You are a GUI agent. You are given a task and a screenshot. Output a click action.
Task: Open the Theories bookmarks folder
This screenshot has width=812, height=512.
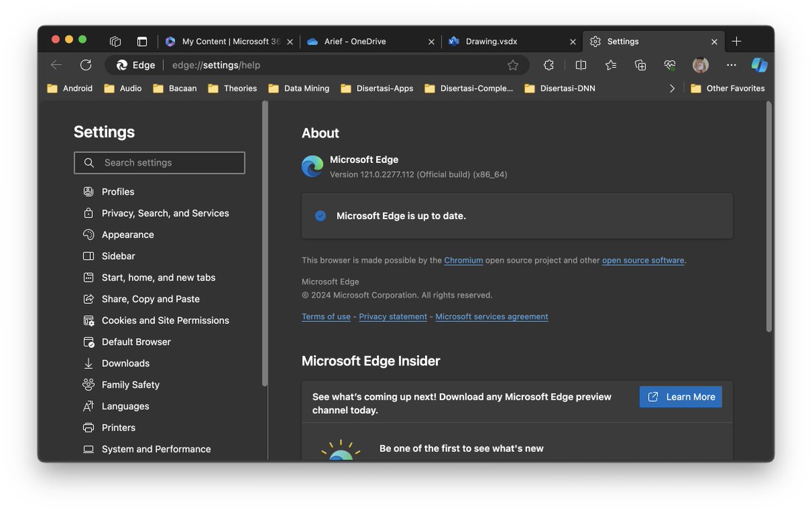pos(233,88)
